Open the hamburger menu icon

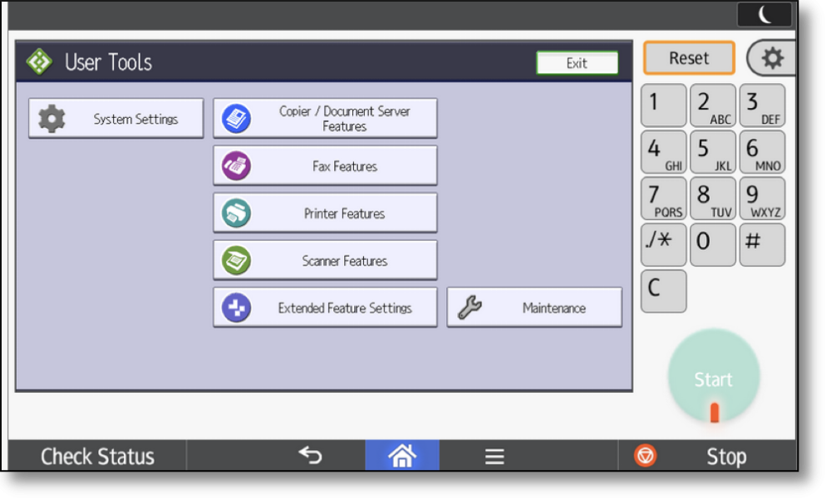494,457
